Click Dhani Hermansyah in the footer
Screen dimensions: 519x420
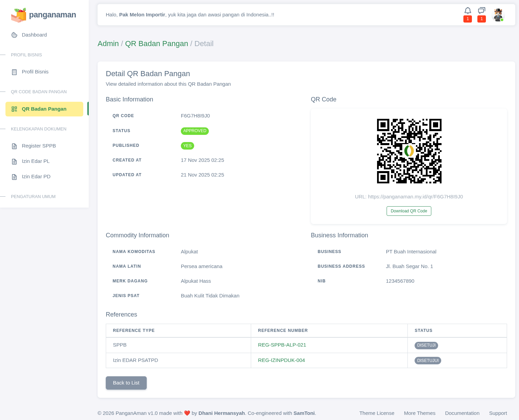click(222, 413)
